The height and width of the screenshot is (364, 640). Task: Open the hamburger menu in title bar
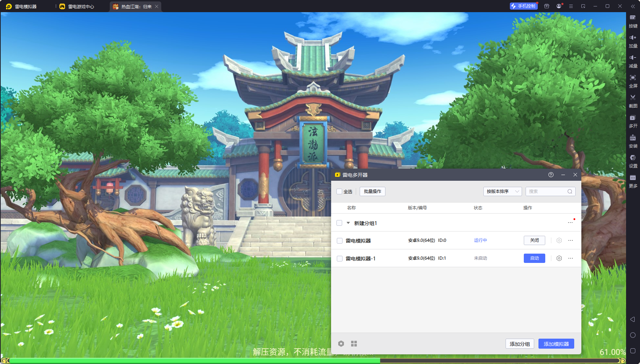click(x=571, y=6)
